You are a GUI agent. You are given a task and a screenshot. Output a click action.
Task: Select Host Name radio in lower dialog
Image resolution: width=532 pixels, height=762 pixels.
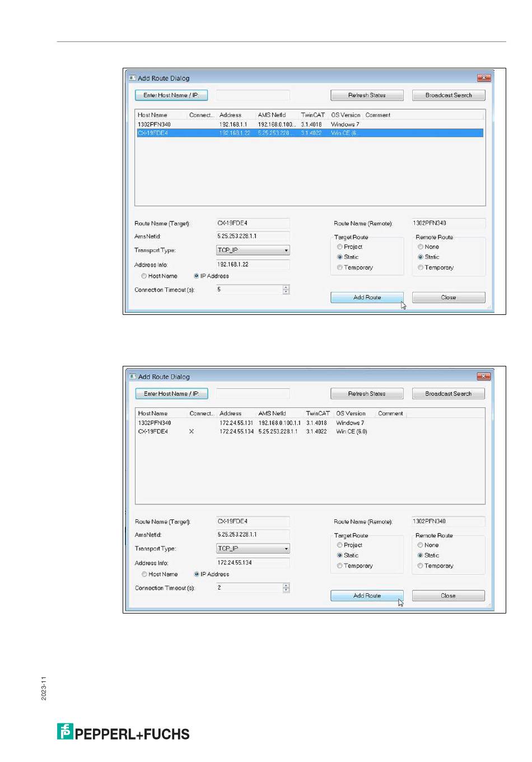coord(144,574)
